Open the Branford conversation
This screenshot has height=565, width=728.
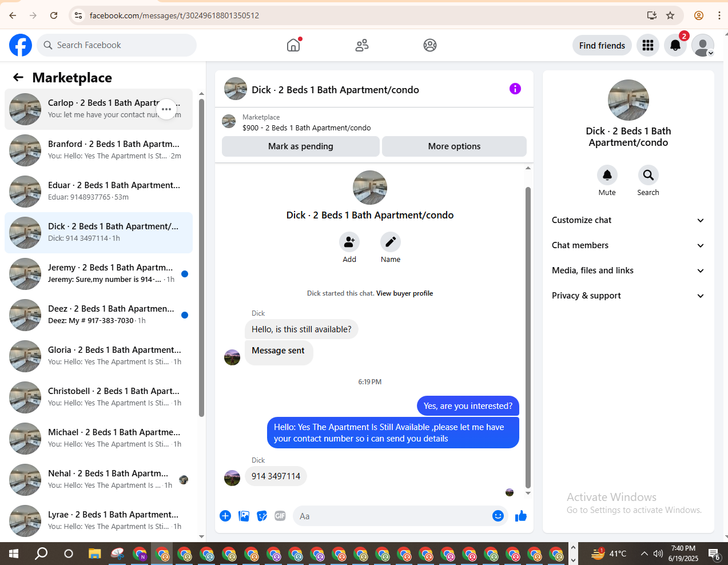(x=98, y=150)
